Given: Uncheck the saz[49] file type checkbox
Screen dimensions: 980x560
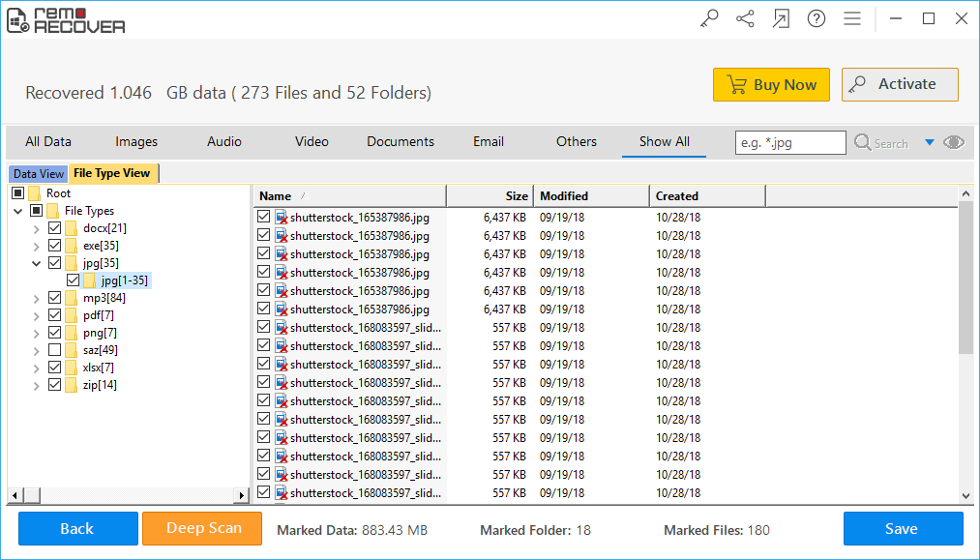Looking at the screenshot, I should click(x=54, y=349).
